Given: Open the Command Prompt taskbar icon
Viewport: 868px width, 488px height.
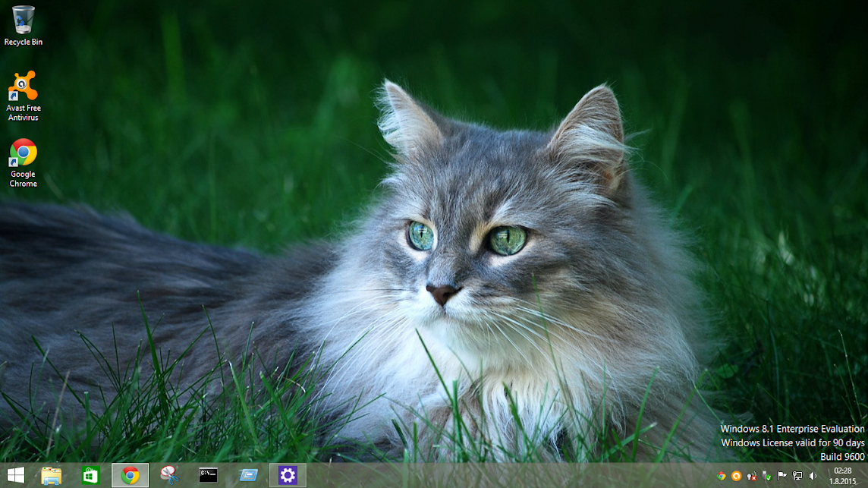Looking at the screenshot, I should tap(208, 475).
